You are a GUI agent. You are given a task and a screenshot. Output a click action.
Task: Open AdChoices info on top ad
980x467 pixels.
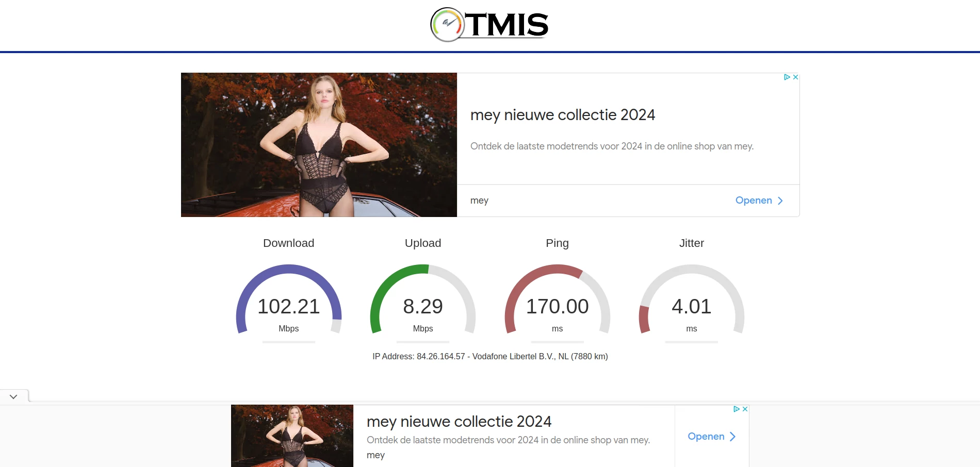pyautogui.click(x=787, y=77)
